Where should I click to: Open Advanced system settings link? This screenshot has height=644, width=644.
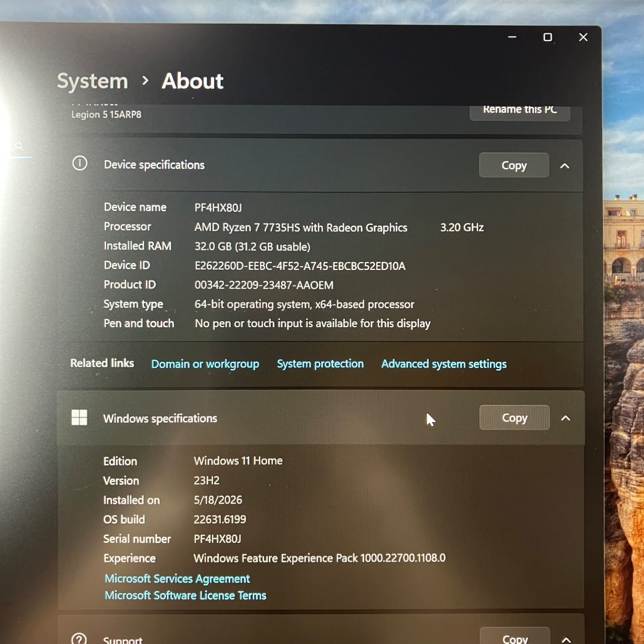pyautogui.click(x=444, y=364)
